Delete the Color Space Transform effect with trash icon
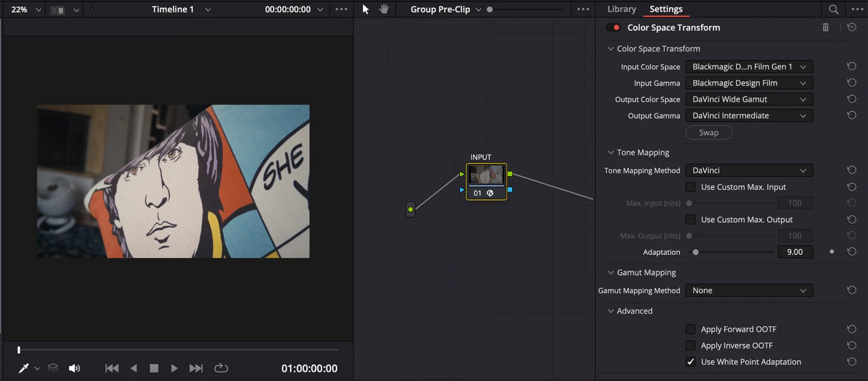 [x=826, y=28]
